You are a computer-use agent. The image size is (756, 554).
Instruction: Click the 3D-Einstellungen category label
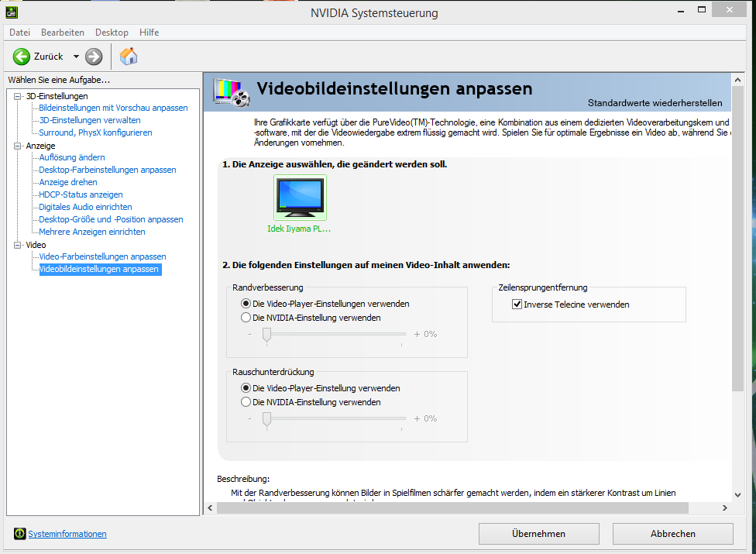(57, 96)
